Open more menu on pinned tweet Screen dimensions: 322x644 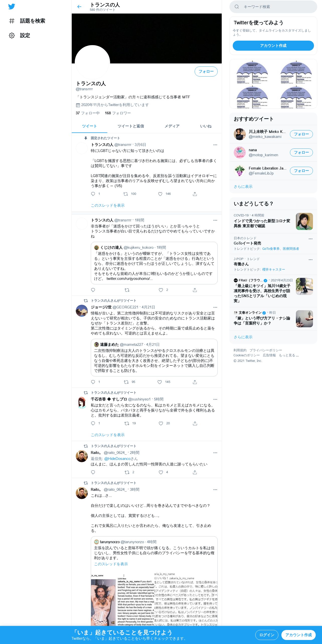(215, 145)
